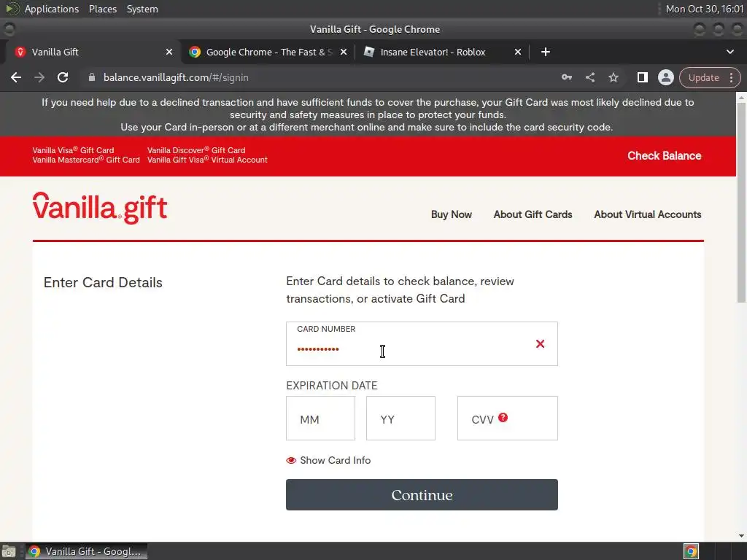Clear card number with red X
This screenshot has height=560, width=747.
(540, 344)
